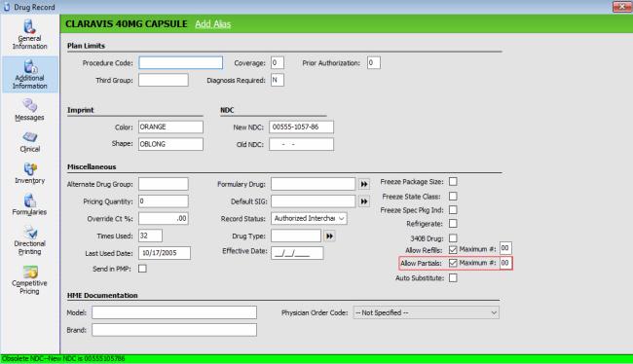Click the Effective Date field
The width and height of the screenshot is (633, 364).
297,253
